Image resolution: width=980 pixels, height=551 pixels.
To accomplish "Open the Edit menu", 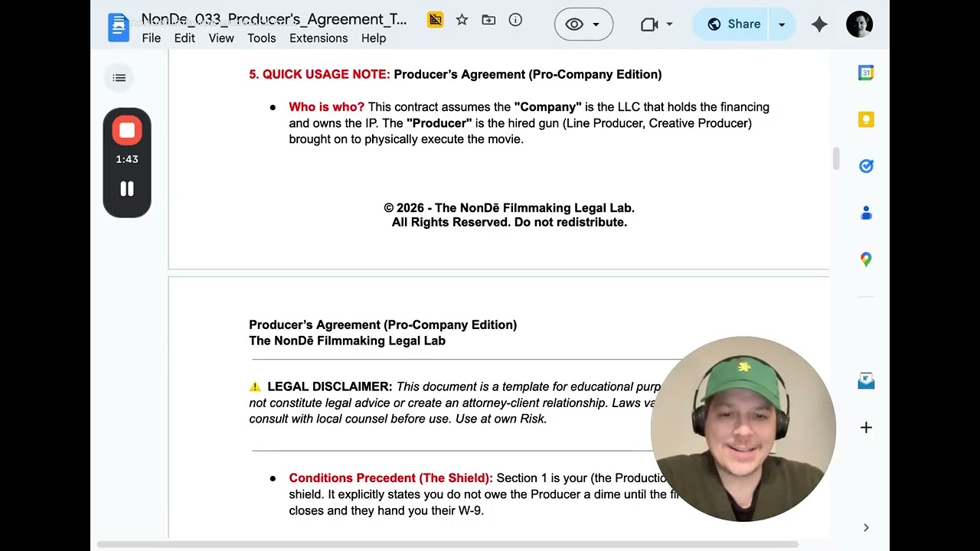I will tap(185, 38).
